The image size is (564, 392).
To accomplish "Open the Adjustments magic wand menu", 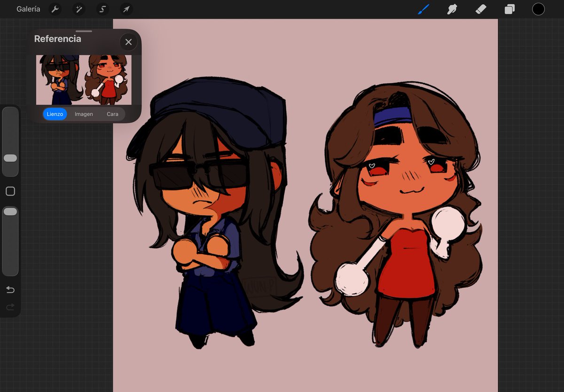I will tap(78, 9).
